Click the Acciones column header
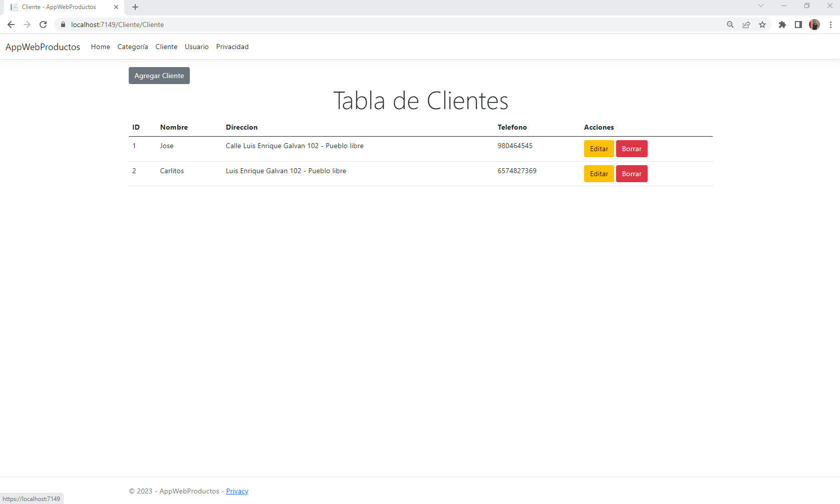Viewport: 840px width, 504px height. [x=599, y=127]
